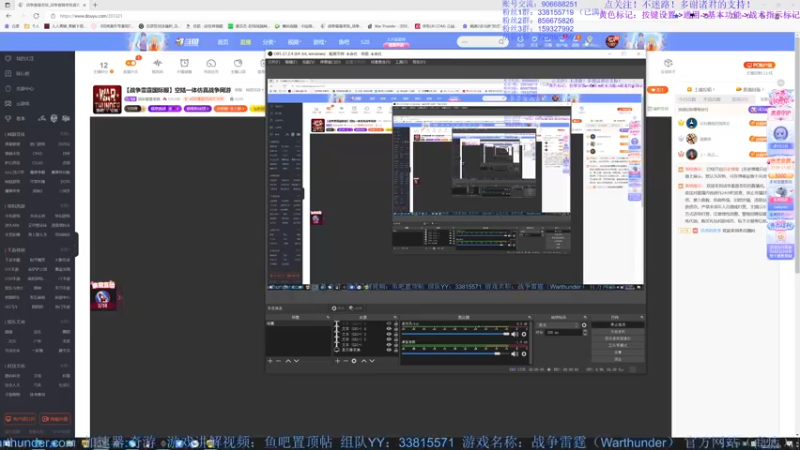Image resolution: width=800 pixels, height=450 pixels.
Task: Open the 直播 tab in Douyu navigation
Action: click(x=245, y=42)
